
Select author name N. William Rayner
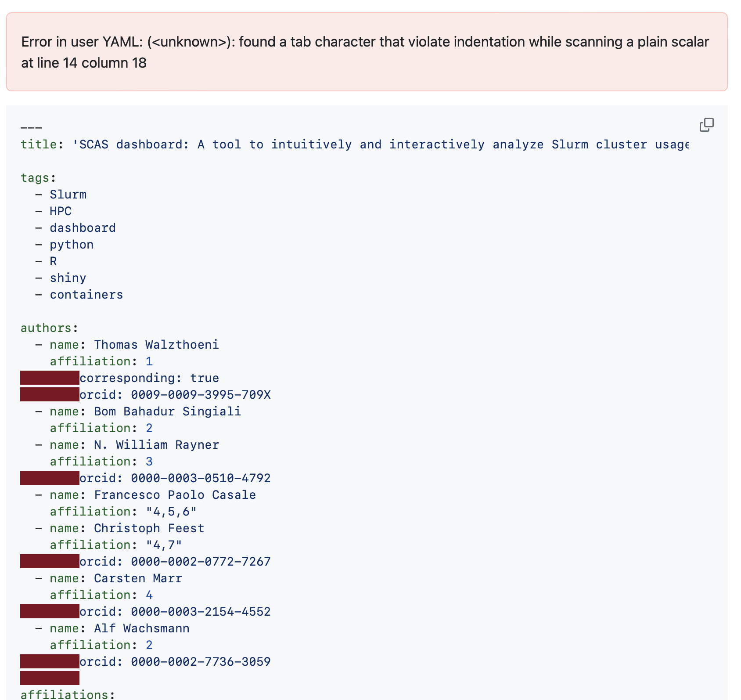[x=156, y=444]
